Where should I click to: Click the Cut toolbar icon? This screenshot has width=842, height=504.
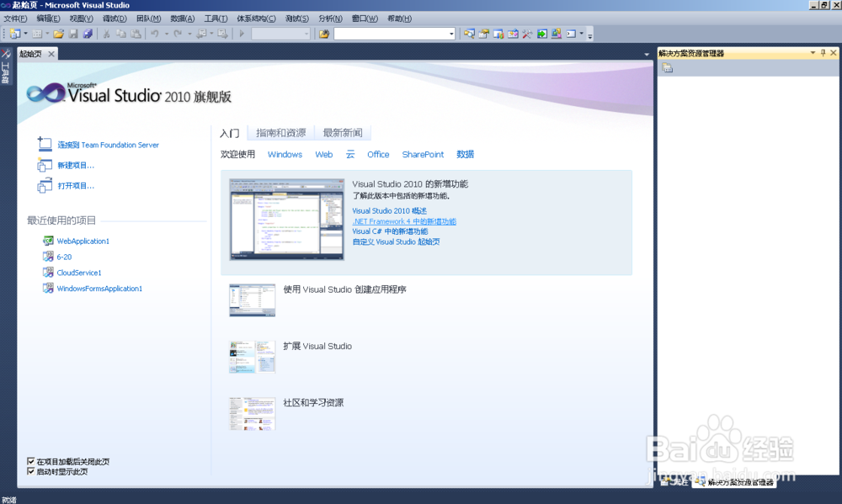pyautogui.click(x=106, y=34)
